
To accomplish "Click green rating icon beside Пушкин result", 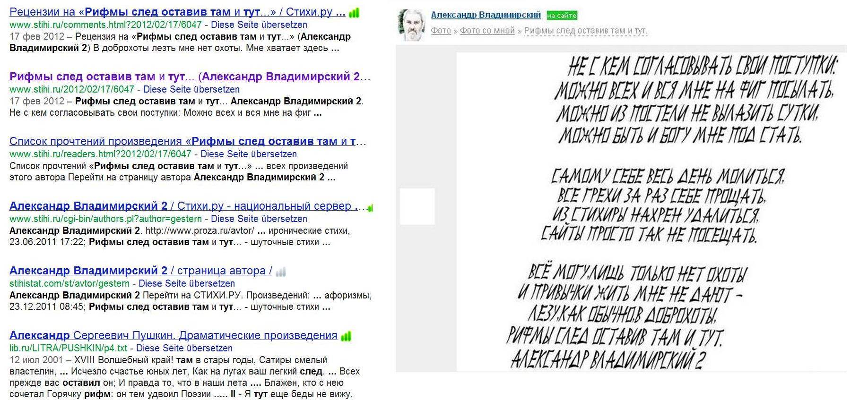I will click(x=346, y=336).
